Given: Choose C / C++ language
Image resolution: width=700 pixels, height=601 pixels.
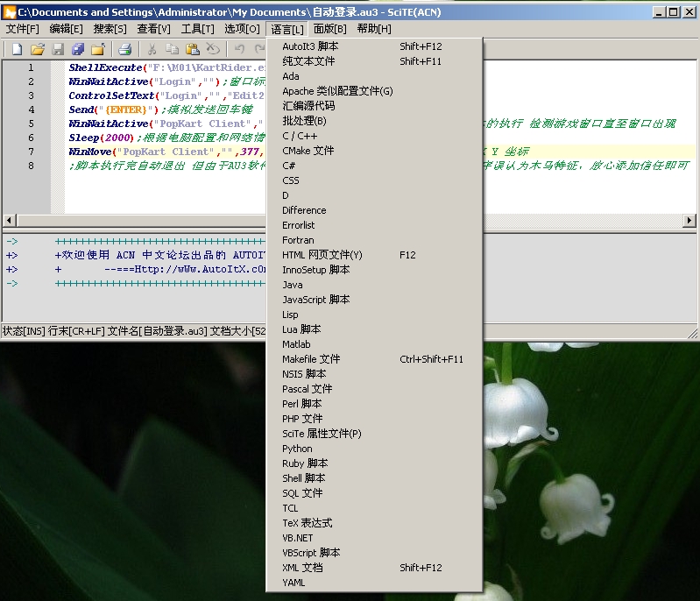Looking at the screenshot, I should [x=374, y=136].
